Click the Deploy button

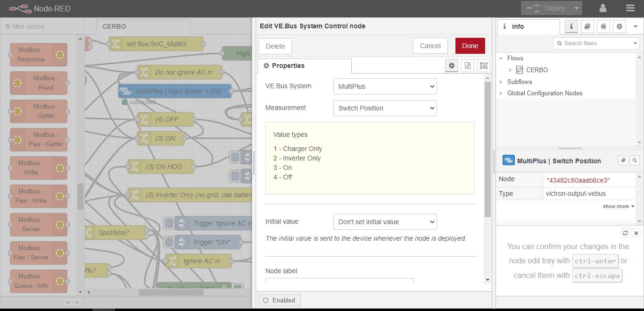[x=545, y=8]
